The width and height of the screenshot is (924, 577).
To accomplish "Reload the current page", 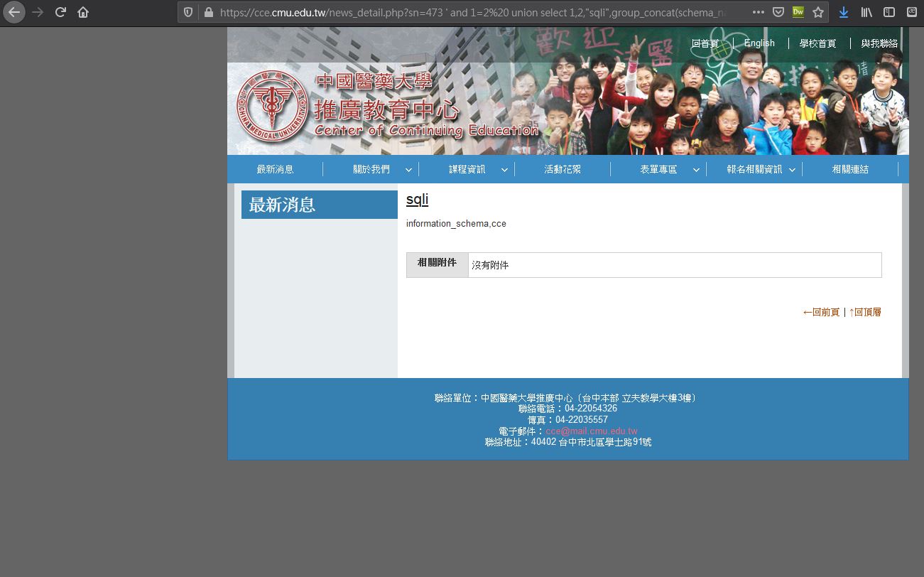I will point(60,12).
